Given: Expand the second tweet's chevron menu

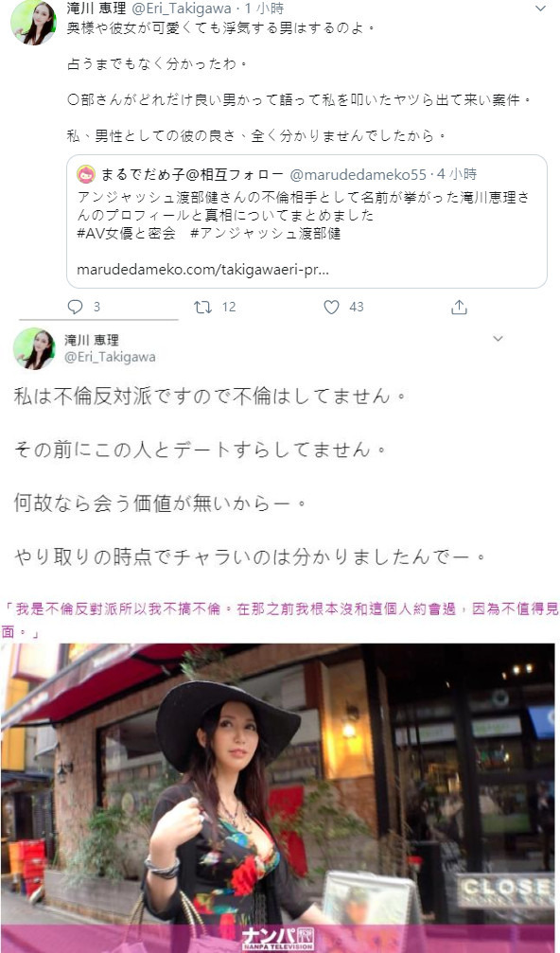Looking at the screenshot, I should coord(499,339).
